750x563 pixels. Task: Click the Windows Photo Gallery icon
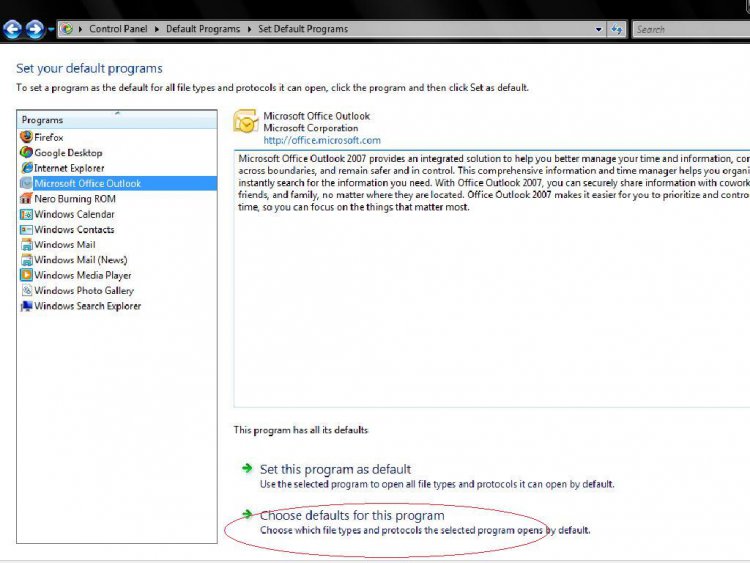[26, 290]
